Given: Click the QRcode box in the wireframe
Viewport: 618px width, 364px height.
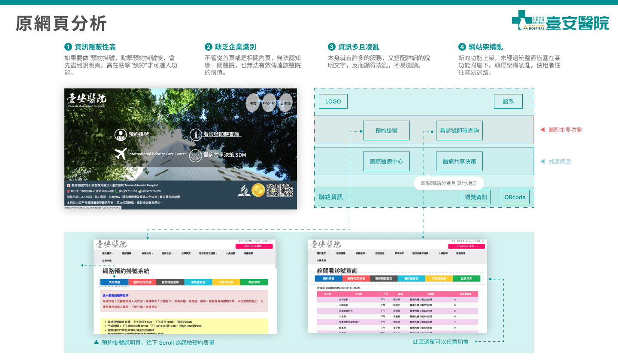Looking at the screenshot, I should 515,197.
